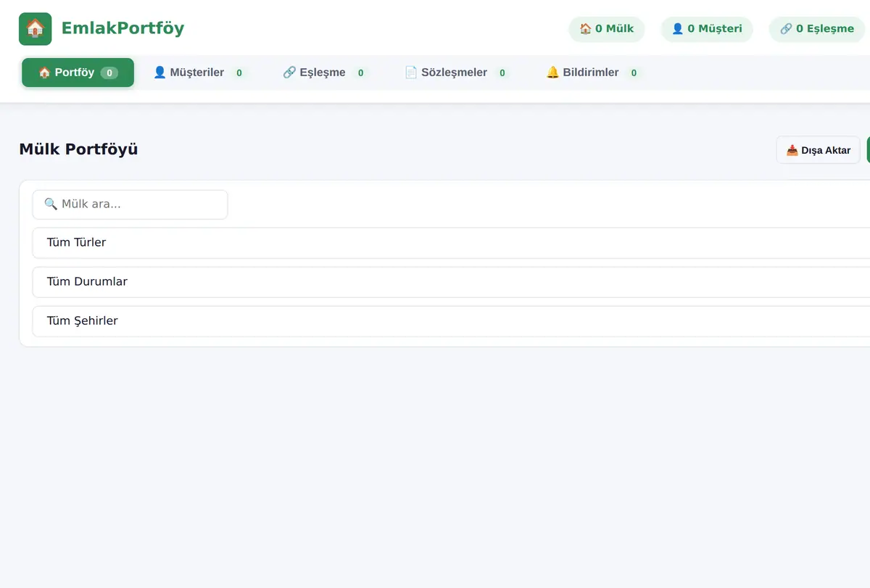
Task: Click the link icon in Eşleşme counter
Action: (x=786, y=29)
